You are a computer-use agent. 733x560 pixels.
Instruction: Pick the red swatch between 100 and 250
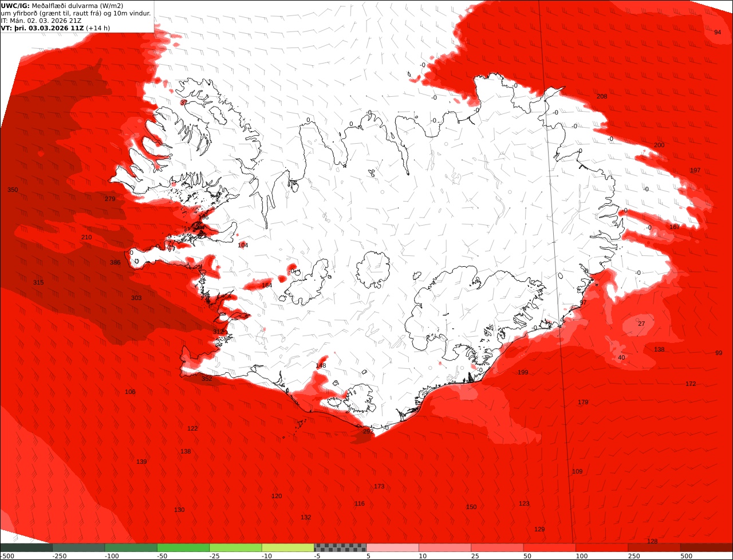click(x=602, y=547)
